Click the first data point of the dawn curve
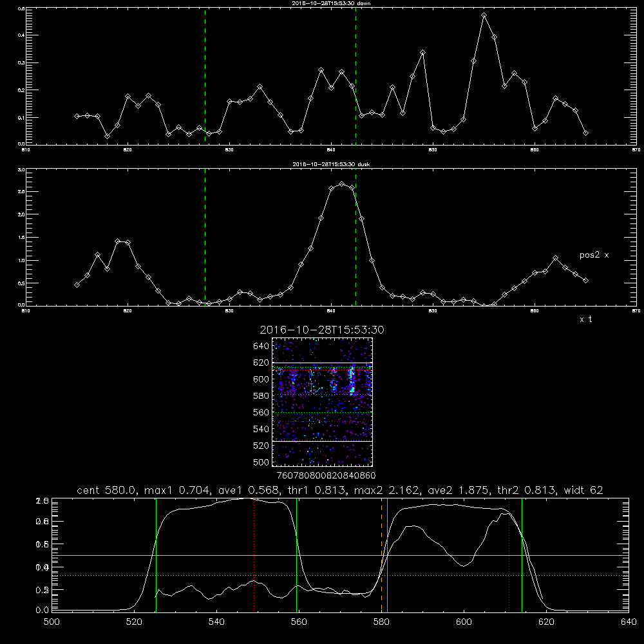The height and width of the screenshot is (644, 644). click(x=77, y=116)
